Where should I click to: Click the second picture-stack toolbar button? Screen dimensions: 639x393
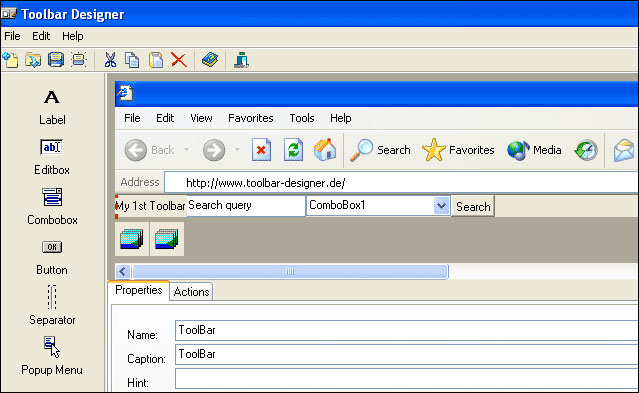(x=167, y=239)
